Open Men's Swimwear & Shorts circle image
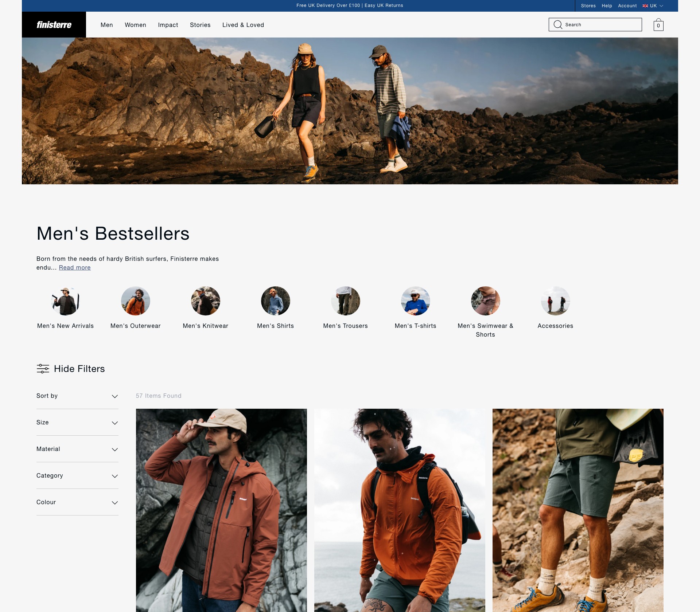This screenshot has height=612, width=700. point(486,301)
